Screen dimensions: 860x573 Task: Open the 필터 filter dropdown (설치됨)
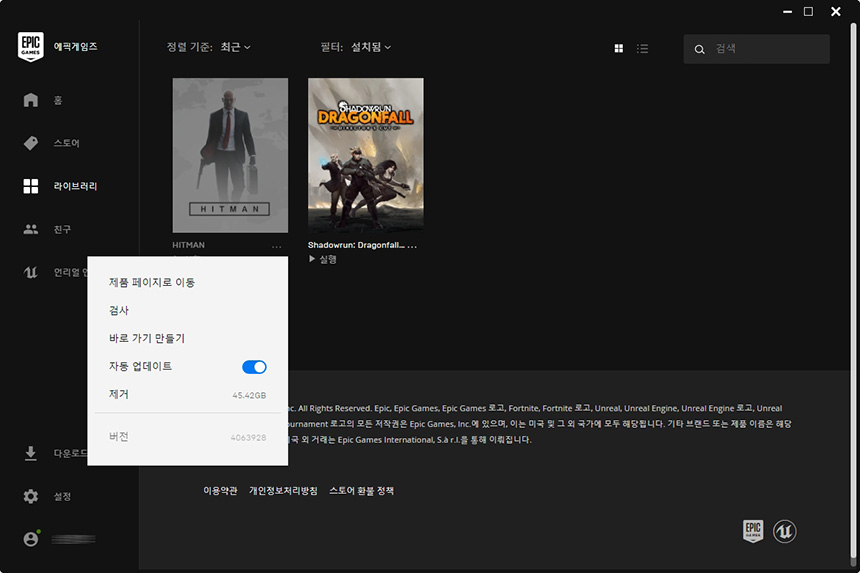click(x=371, y=47)
